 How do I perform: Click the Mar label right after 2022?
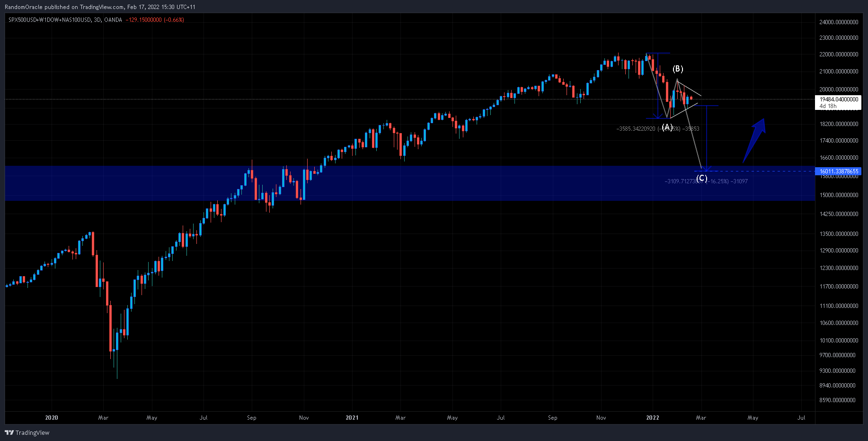click(701, 418)
